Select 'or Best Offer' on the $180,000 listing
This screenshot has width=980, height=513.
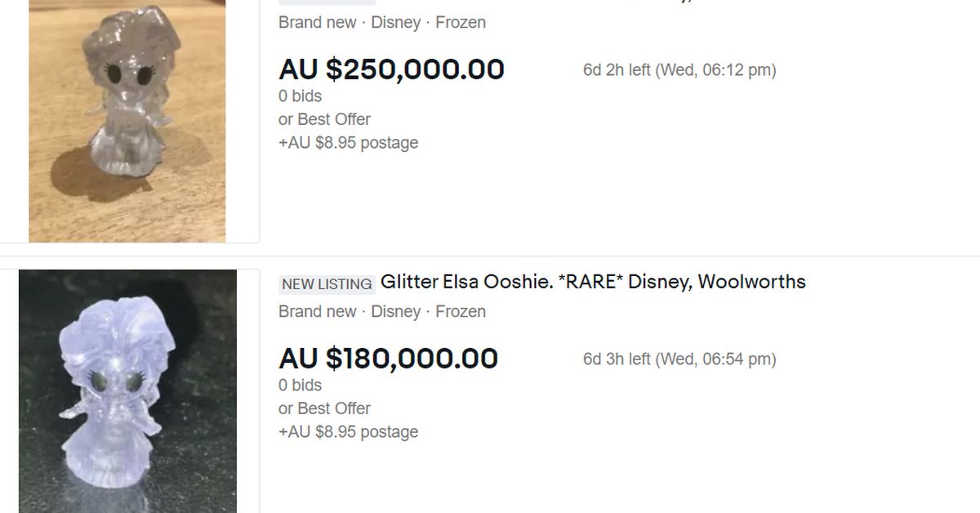point(324,408)
